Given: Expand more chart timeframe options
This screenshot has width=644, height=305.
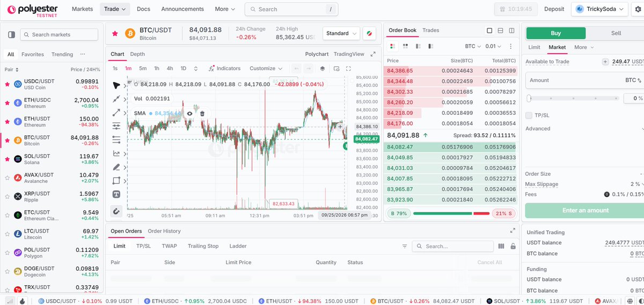Looking at the screenshot, I should 196,69.
